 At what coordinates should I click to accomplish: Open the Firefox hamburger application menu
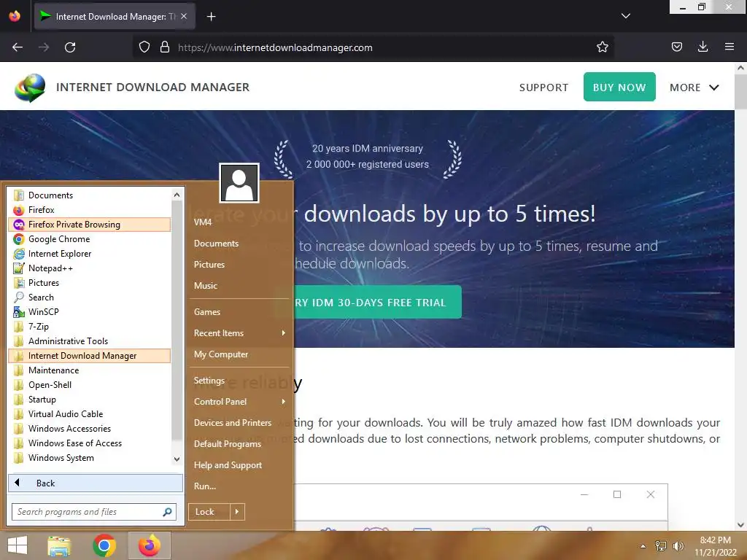729,47
